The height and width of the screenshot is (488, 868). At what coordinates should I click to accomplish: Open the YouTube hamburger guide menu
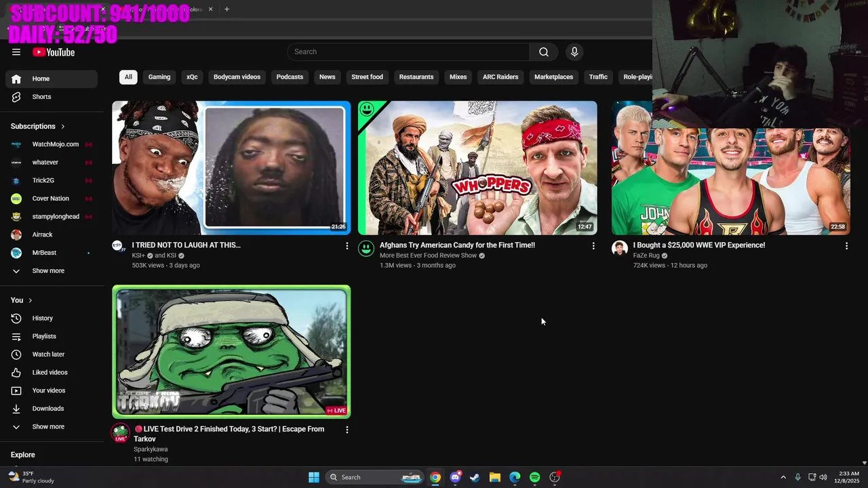coord(16,52)
